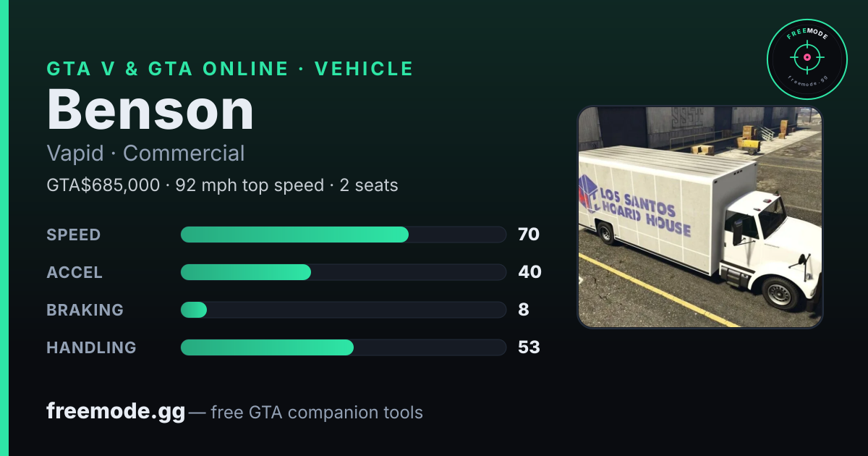Open the Benson truck thumbnail image
Image resolution: width=868 pixels, height=456 pixels.
coord(700,217)
